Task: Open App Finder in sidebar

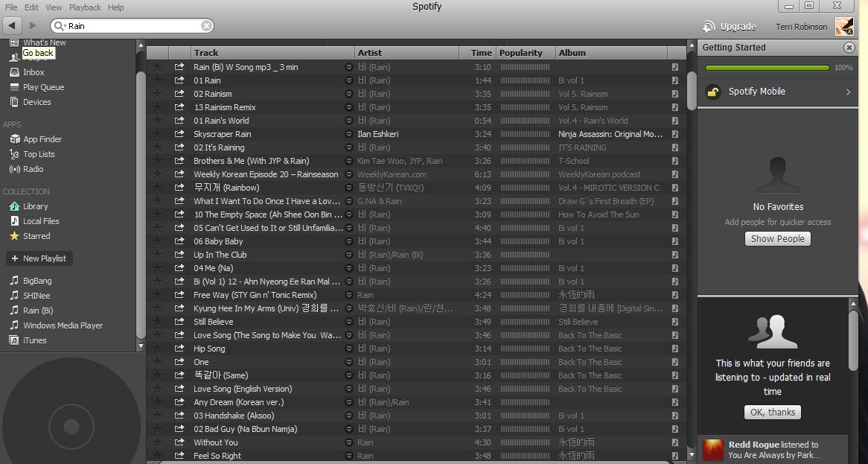Action: [x=42, y=139]
